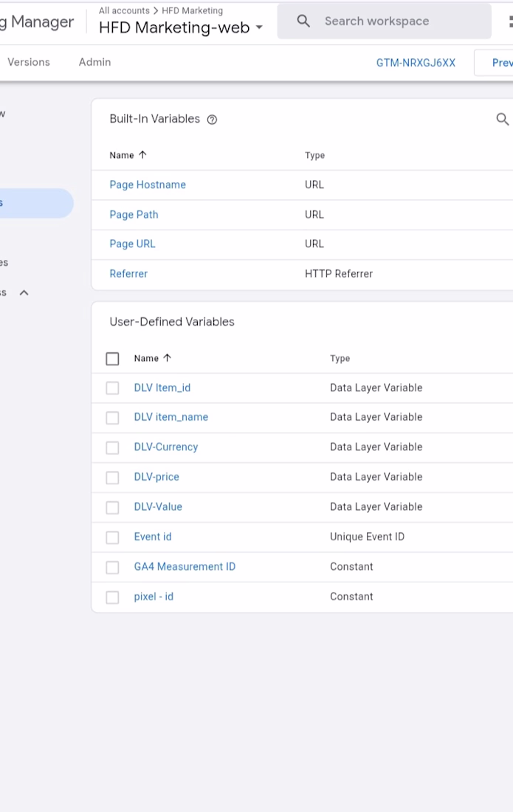Click the Data Layer Variable type for DLV-price

coord(376,477)
